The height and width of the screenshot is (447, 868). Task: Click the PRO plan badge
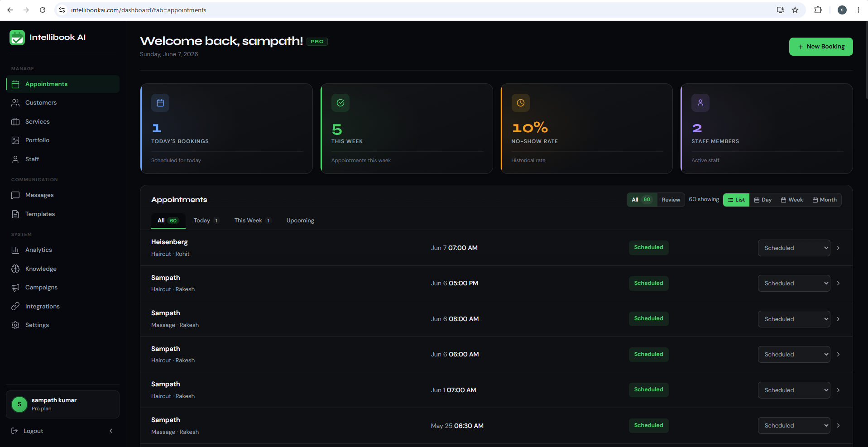point(317,42)
